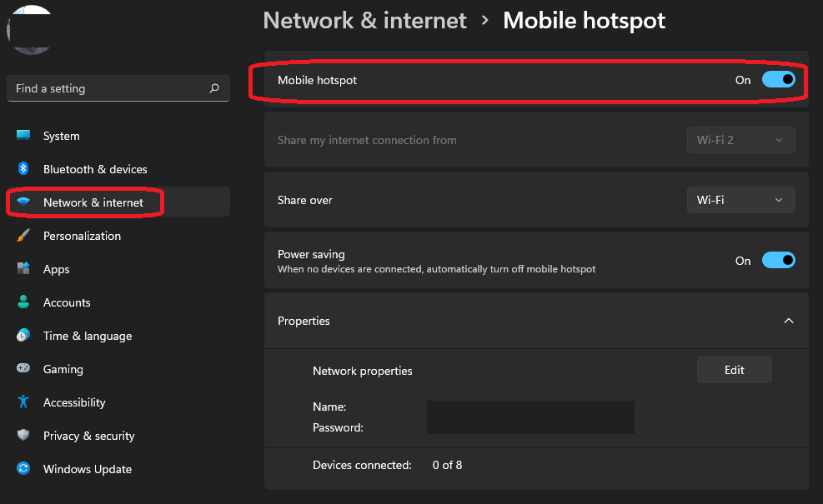This screenshot has width=823, height=504.
Task: Click the Accessibility figure icon
Action: click(x=23, y=402)
